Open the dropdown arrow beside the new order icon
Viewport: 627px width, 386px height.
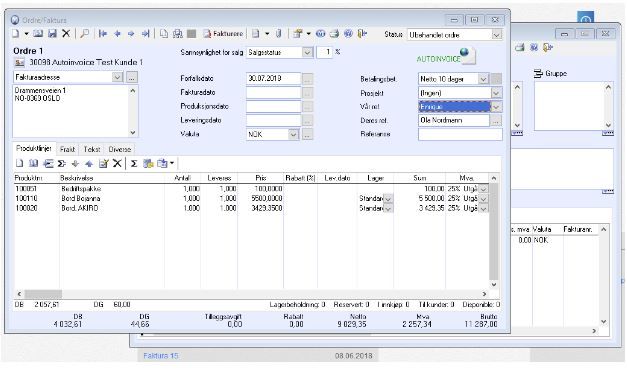tap(26, 34)
